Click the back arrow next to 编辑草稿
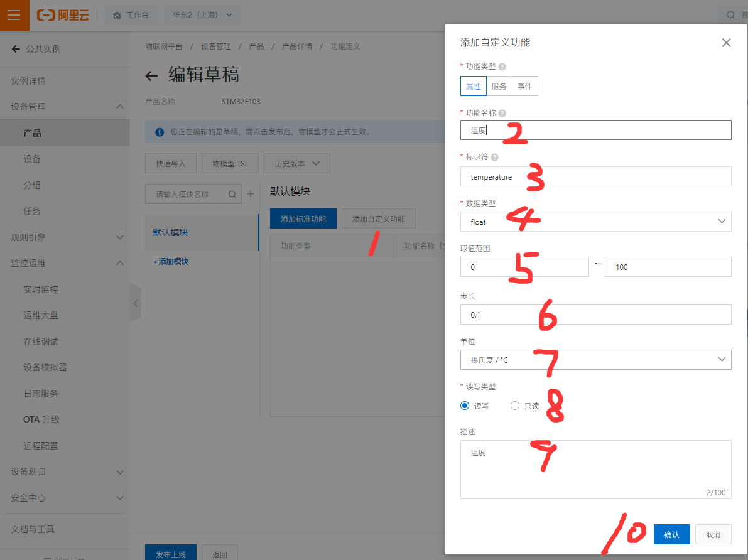Image resolution: width=748 pixels, height=560 pixels. click(x=151, y=76)
